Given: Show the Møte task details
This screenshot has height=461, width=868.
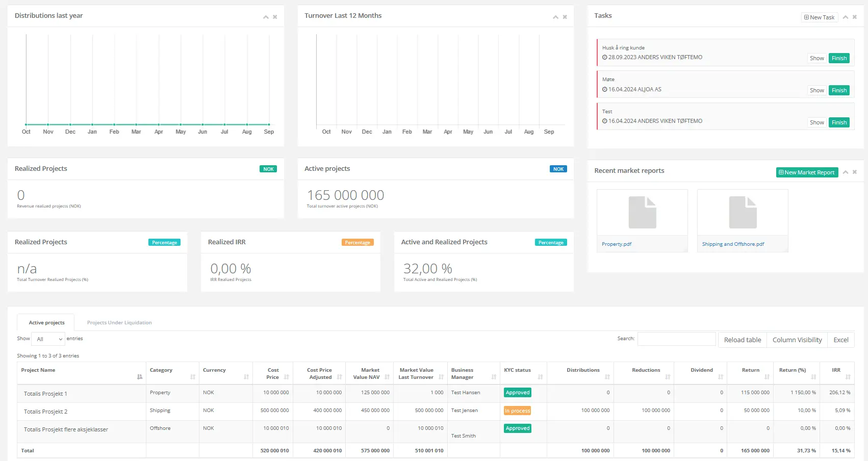Looking at the screenshot, I should pyautogui.click(x=816, y=90).
